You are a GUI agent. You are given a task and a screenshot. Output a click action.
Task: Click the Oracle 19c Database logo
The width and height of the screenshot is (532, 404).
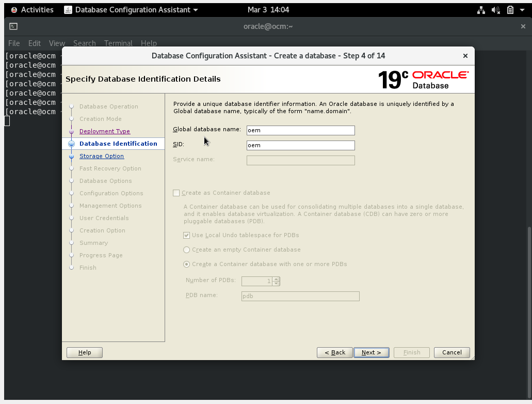click(424, 80)
